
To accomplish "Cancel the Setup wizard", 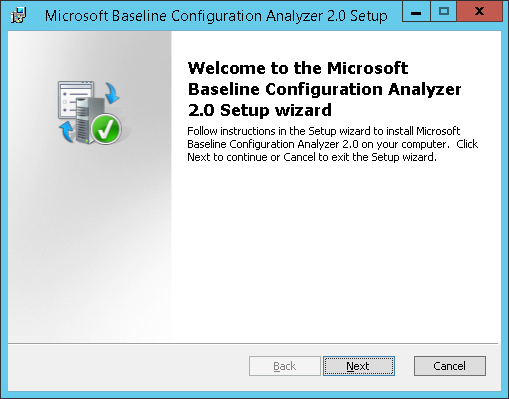I will (x=450, y=366).
